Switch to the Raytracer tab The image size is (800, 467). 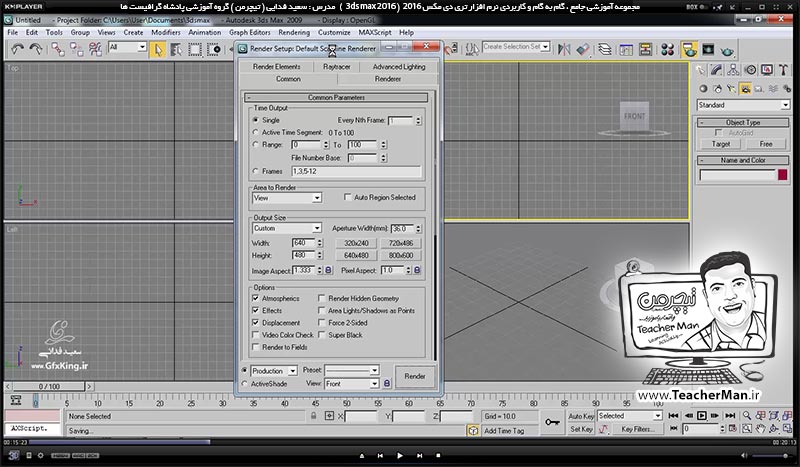pyautogui.click(x=337, y=67)
